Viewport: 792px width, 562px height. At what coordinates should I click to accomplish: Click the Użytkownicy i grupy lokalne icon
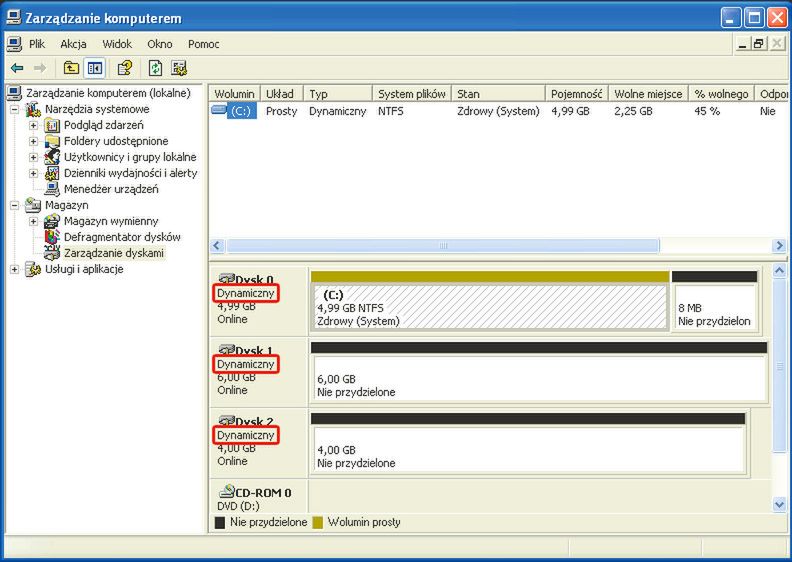52,157
